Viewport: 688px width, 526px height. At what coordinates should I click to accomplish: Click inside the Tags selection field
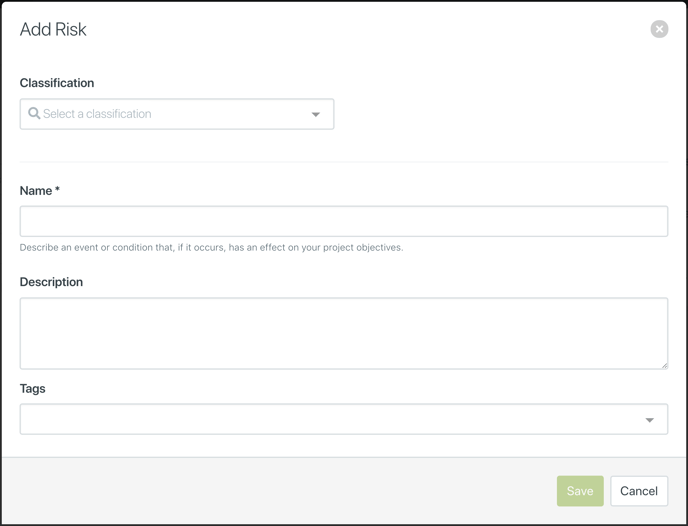(x=344, y=419)
